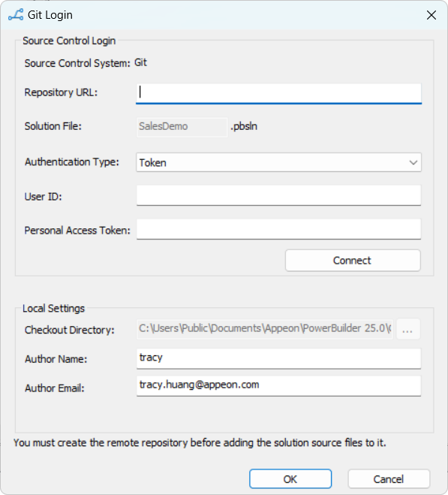Click the Checkout Directory path field
The image size is (448, 495).
265,329
